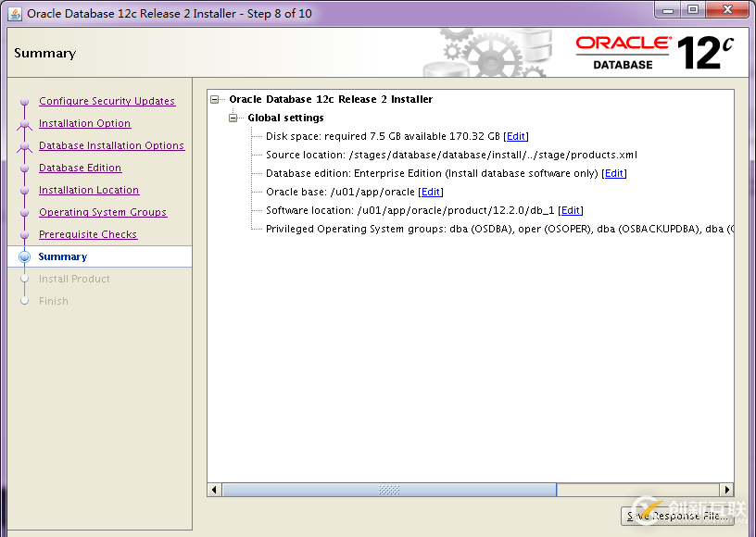Open the Installation Option step
The image size is (756, 537).
click(x=84, y=123)
